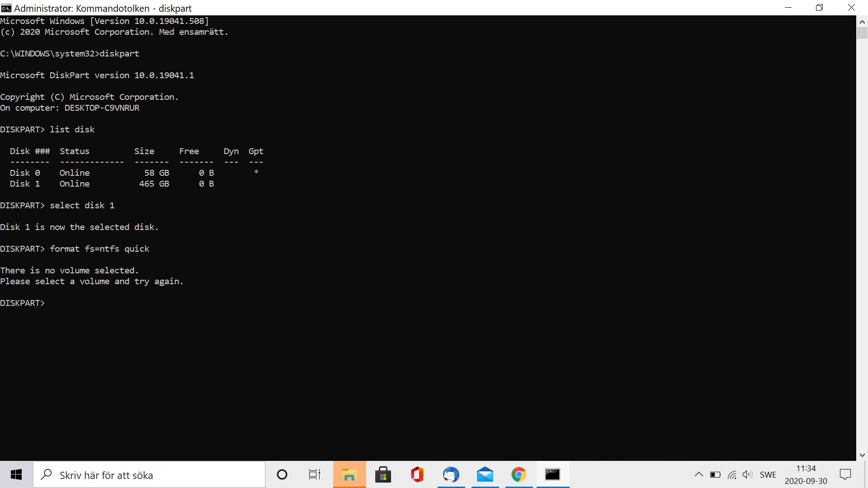
Task: Switch to Google Chrome on taskbar
Action: tap(519, 474)
